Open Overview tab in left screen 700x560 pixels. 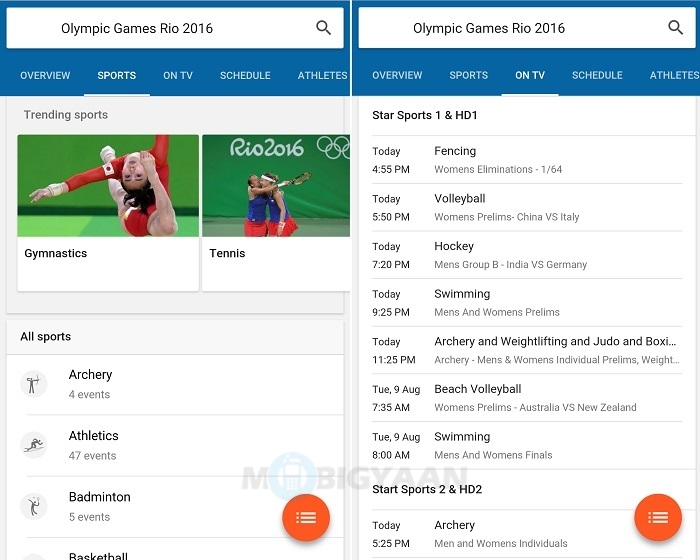(x=45, y=75)
